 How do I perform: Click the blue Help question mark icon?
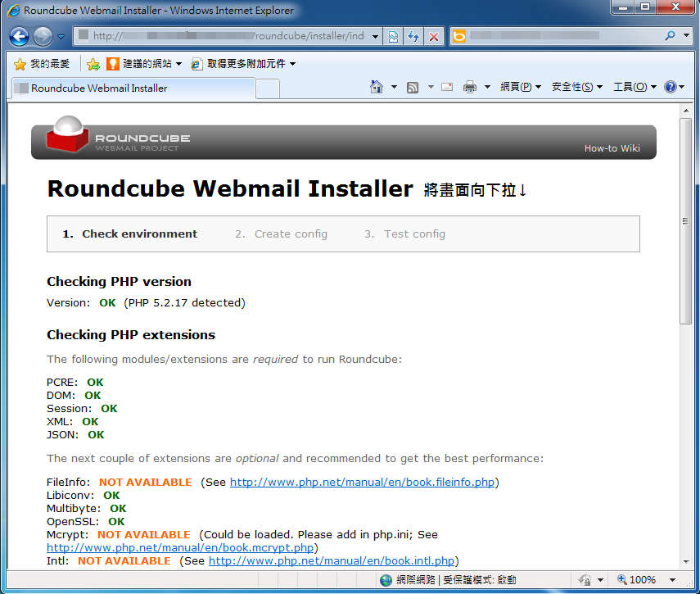(x=670, y=87)
